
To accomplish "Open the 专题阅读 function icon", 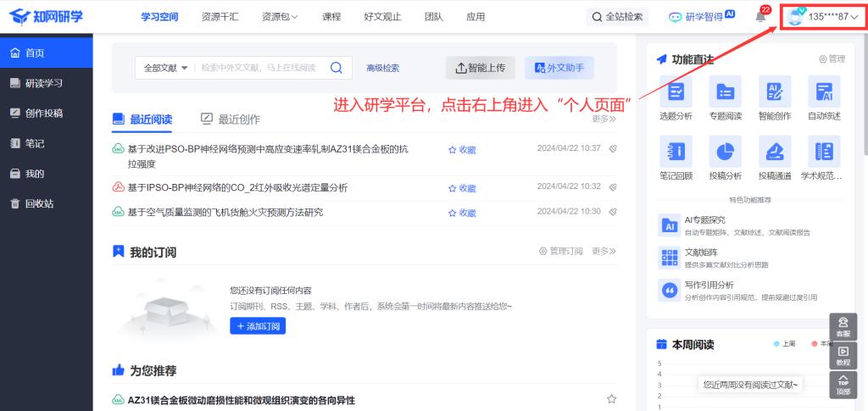I will tap(725, 92).
